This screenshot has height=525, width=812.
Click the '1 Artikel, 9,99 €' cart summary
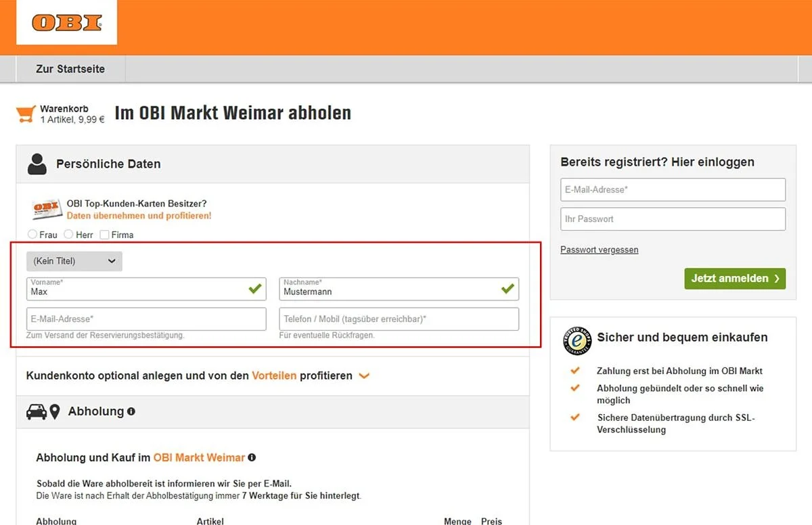[x=72, y=120]
